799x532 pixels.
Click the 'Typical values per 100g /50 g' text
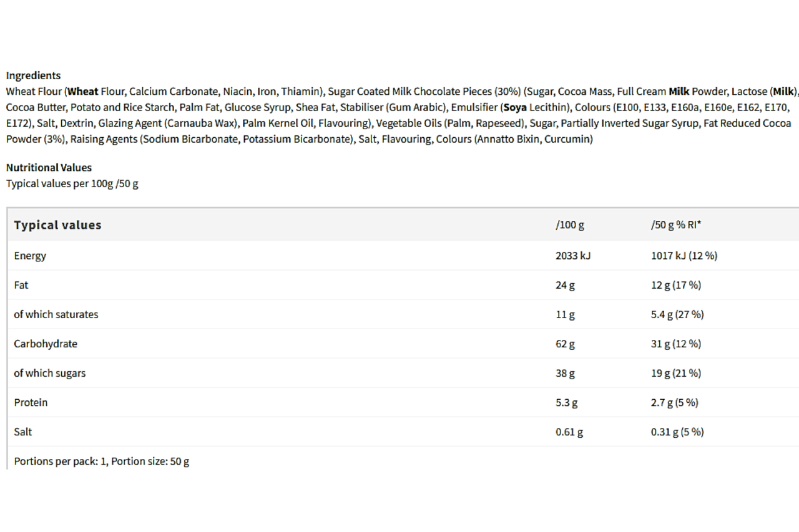tap(72, 184)
